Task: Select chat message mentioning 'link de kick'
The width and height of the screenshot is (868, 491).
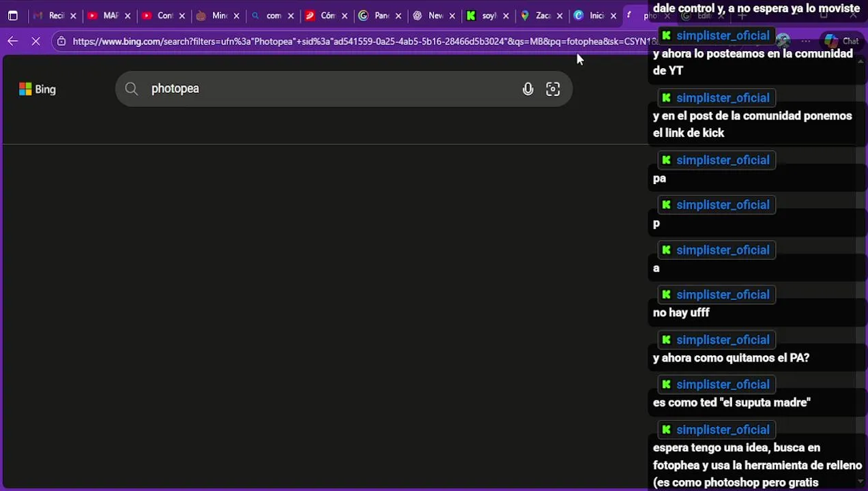Action: [x=752, y=124]
